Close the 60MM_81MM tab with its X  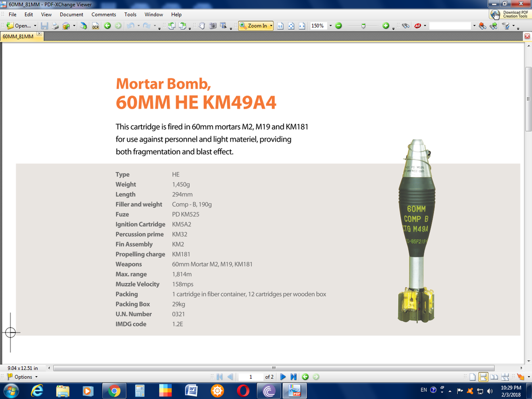point(39,34)
